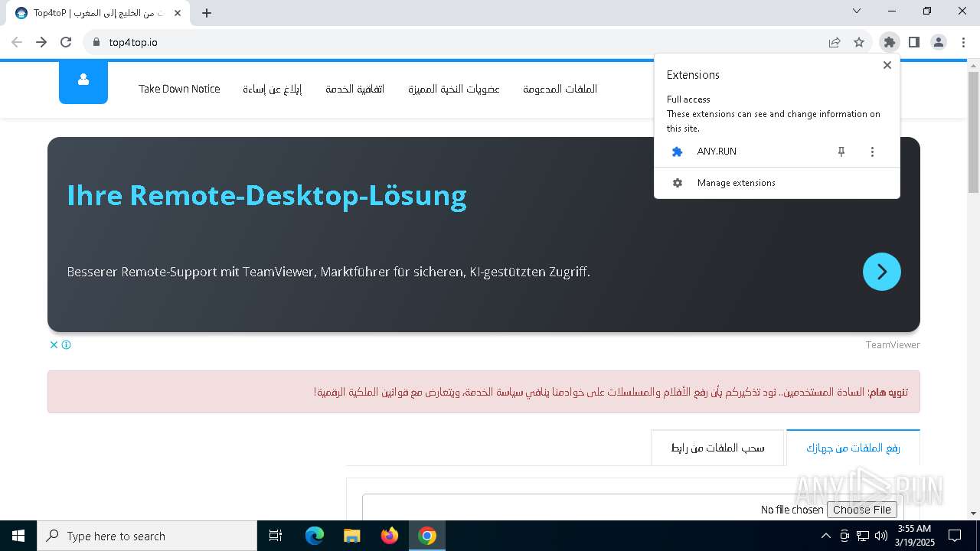Open الملفات المدعومة link
Viewport: 980px width, 551px height.
(x=560, y=89)
